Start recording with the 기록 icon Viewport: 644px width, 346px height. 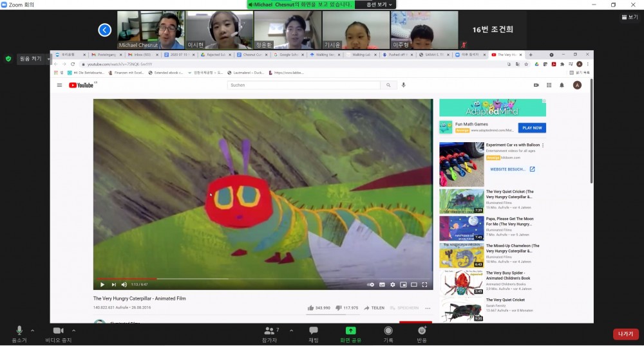(388, 331)
